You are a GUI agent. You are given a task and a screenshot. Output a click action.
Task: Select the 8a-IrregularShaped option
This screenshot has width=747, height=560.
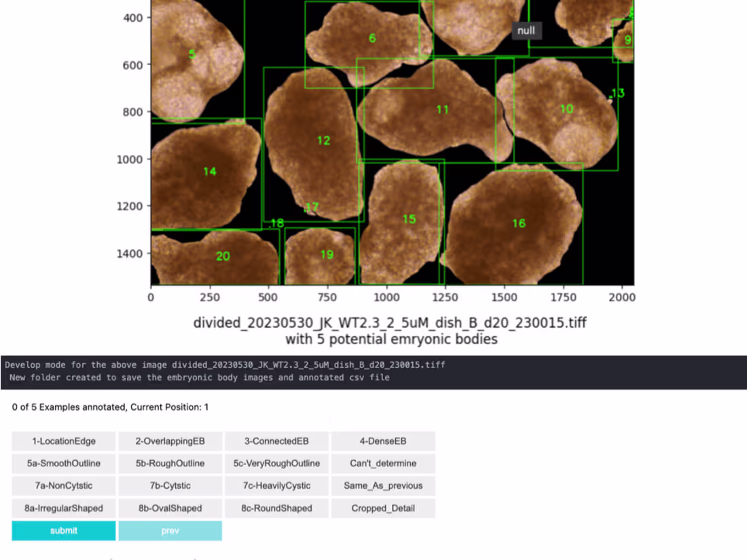(x=63, y=508)
